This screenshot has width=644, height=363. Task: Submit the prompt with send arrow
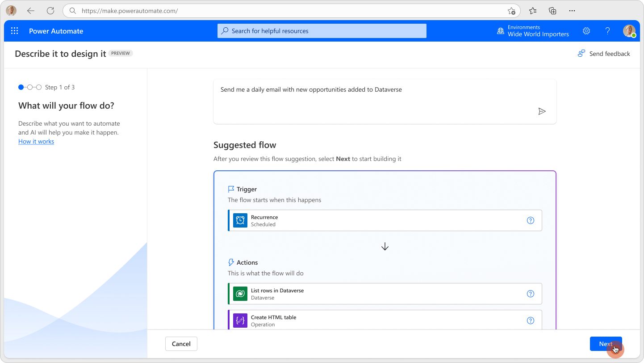[542, 111]
